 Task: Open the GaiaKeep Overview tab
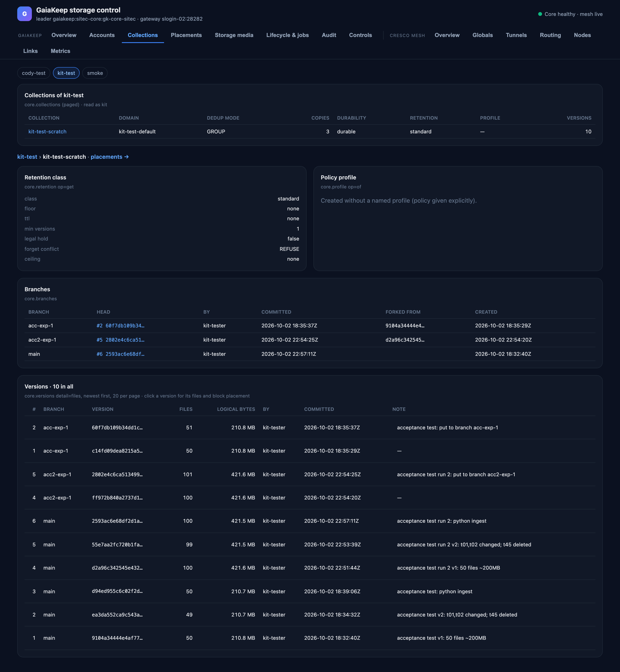[64, 35]
